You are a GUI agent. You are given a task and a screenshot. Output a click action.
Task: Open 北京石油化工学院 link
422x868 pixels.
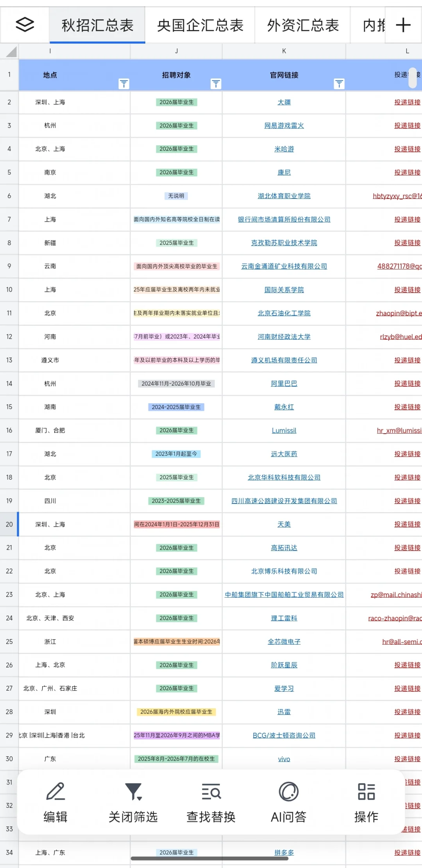coord(284,313)
